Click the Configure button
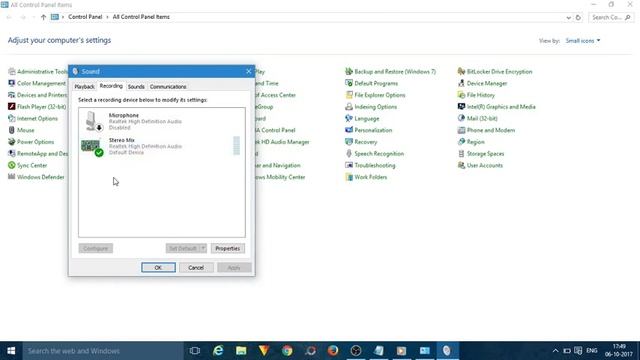 (96, 248)
